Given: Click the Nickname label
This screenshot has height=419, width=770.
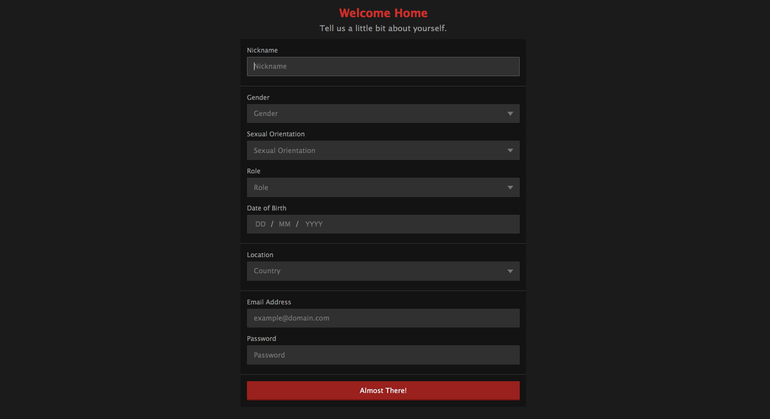Looking at the screenshot, I should pos(262,50).
